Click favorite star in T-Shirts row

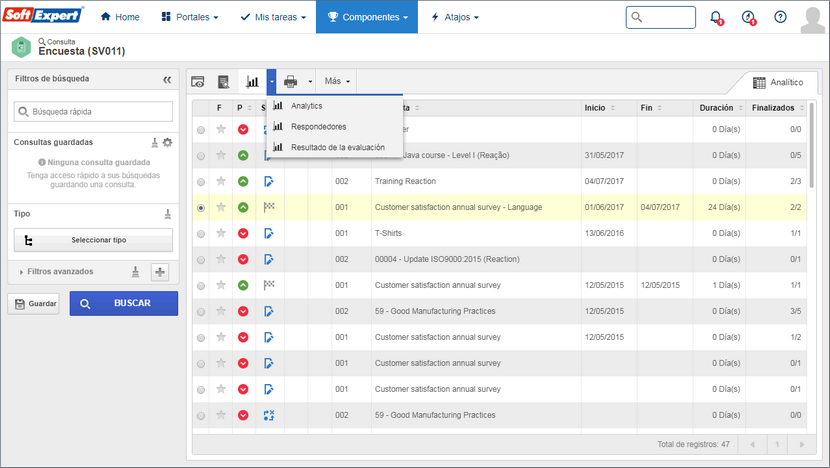[x=221, y=233]
